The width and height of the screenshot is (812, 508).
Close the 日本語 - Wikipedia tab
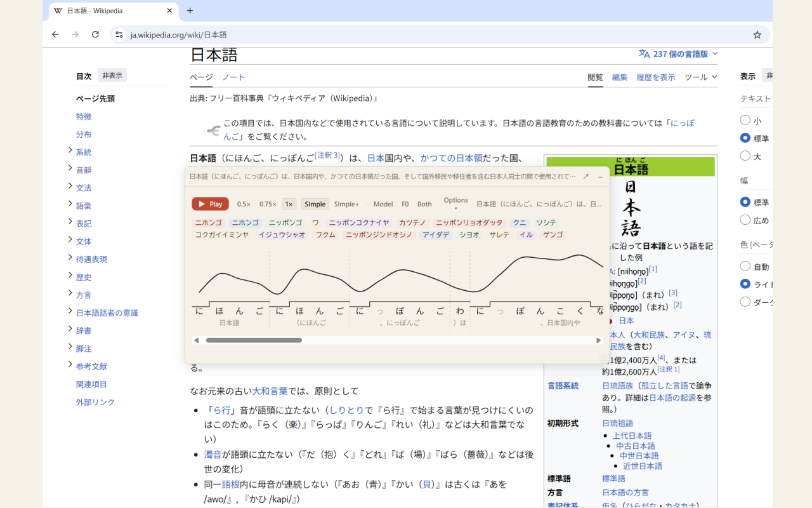coord(169,11)
